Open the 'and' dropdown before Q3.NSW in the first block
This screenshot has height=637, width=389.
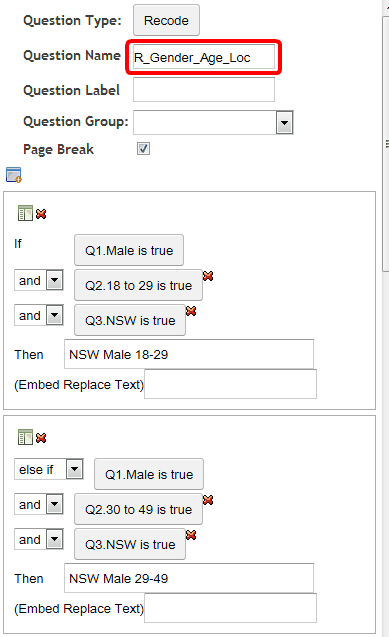(54, 315)
